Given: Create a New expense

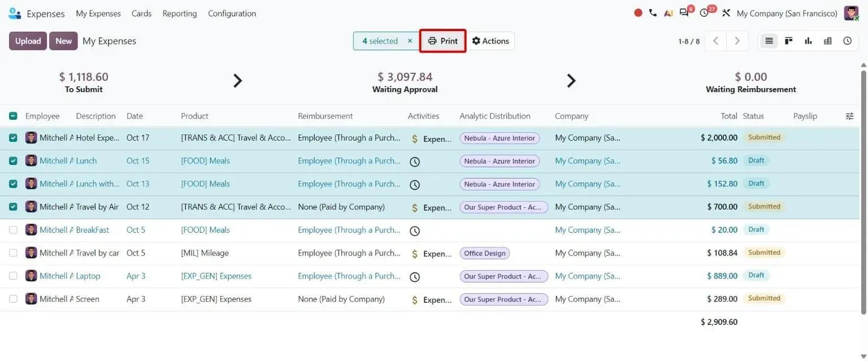Looking at the screenshot, I should coord(63,41).
